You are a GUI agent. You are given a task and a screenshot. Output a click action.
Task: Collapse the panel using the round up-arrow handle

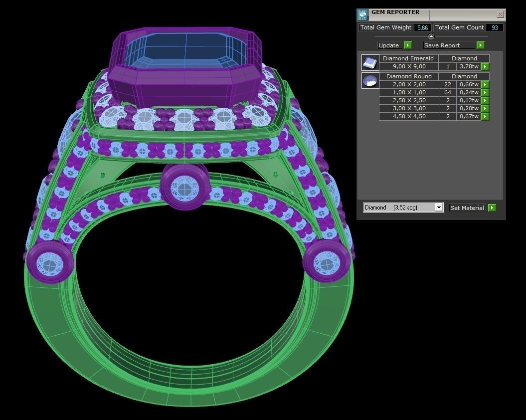pyautogui.click(x=431, y=36)
